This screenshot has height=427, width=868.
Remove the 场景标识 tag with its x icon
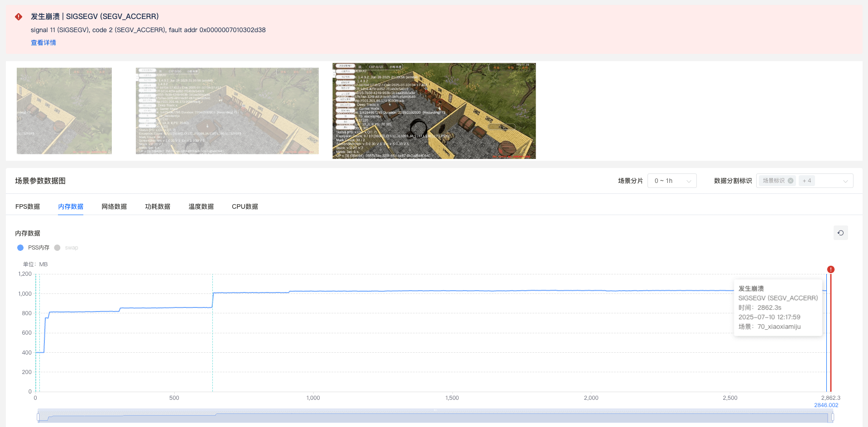[791, 181]
